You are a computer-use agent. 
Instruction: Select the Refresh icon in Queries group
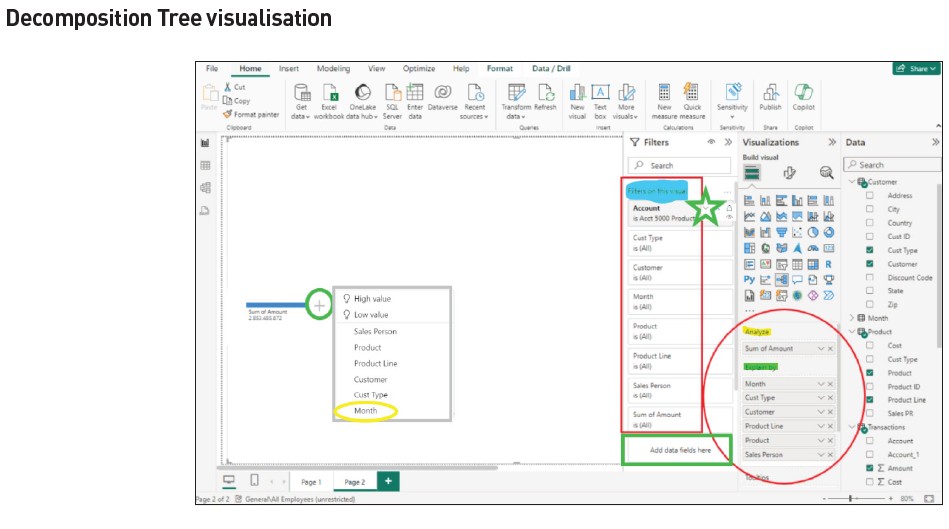click(545, 93)
